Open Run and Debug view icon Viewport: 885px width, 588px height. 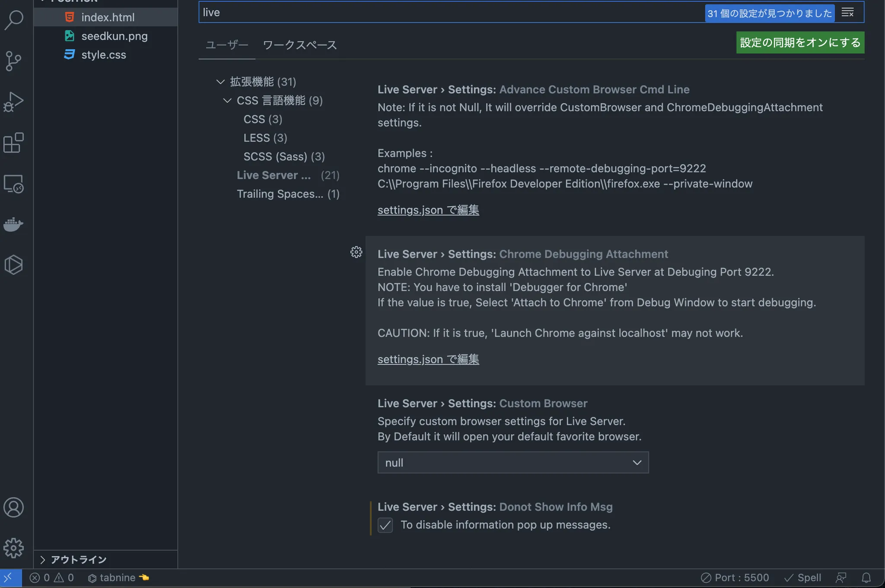pos(14,102)
